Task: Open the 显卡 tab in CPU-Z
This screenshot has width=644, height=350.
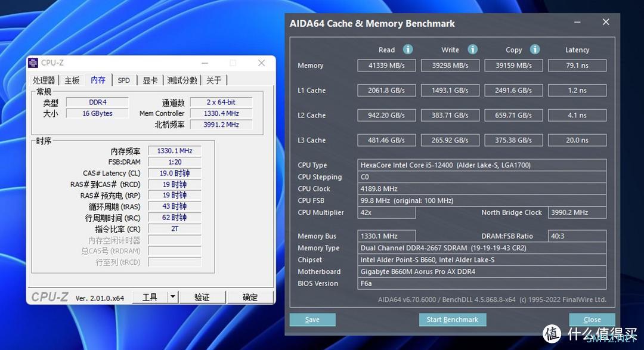Action: (x=150, y=80)
